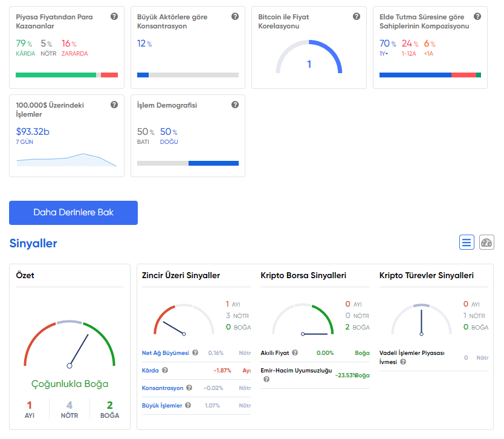This screenshot has width=504, height=439.
Task: Click info icon next to Akıllı Fiyat
Action: tap(296, 353)
